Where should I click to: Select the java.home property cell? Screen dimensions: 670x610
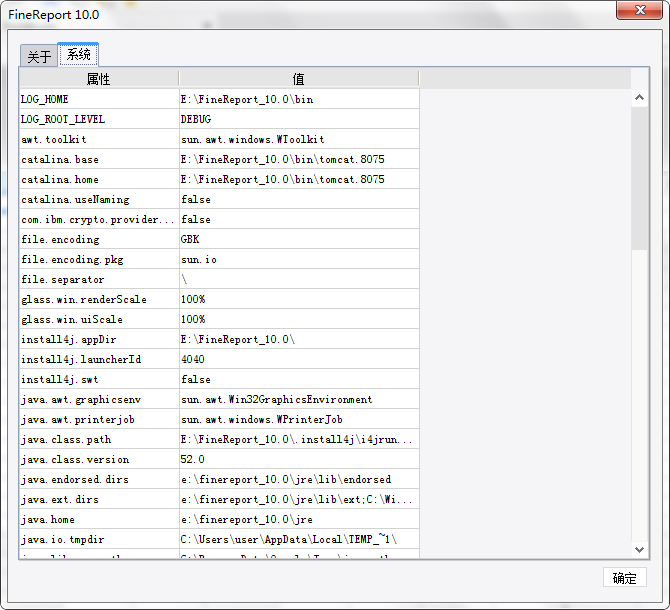[x=99, y=519]
